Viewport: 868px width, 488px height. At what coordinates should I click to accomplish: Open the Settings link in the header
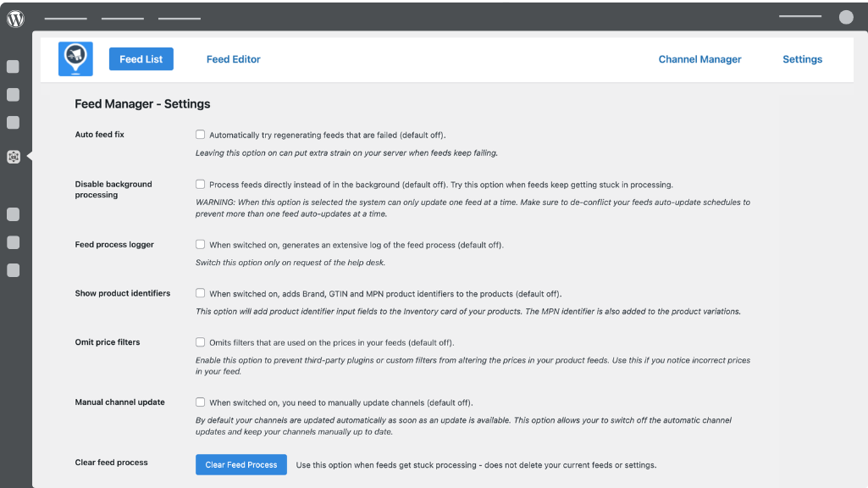coord(802,59)
